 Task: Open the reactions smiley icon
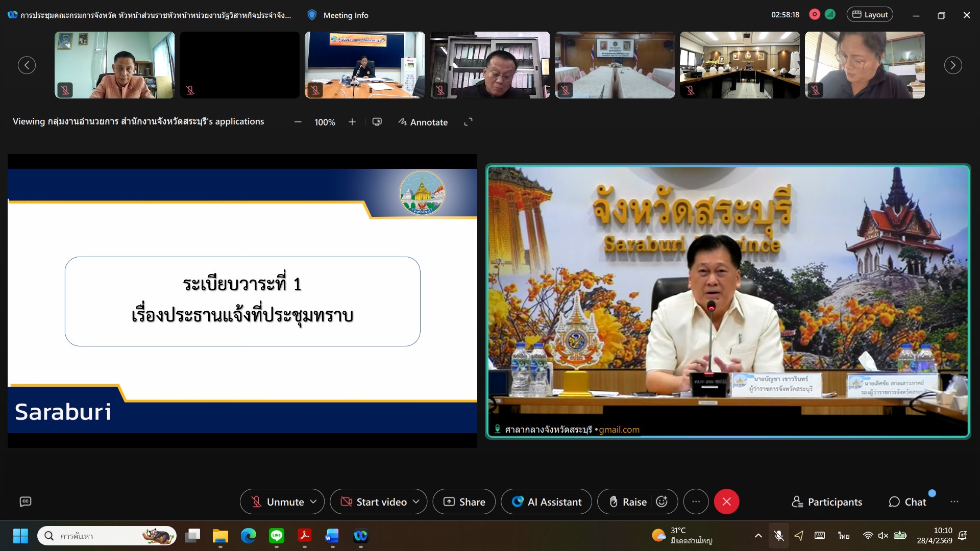pyautogui.click(x=662, y=502)
